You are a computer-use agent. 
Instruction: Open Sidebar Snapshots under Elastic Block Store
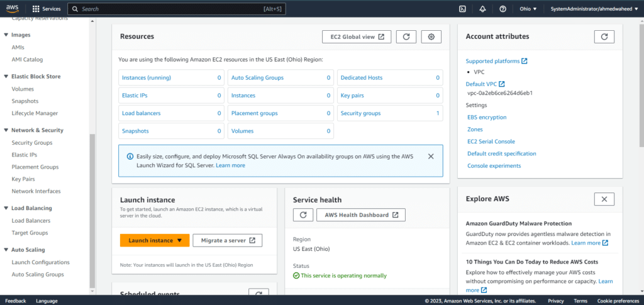(x=25, y=101)
